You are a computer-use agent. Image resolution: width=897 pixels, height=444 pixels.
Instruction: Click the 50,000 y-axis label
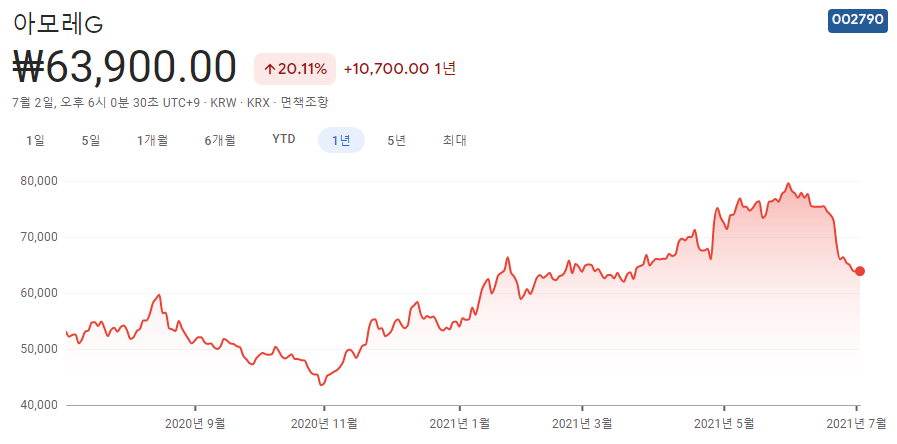39,349
